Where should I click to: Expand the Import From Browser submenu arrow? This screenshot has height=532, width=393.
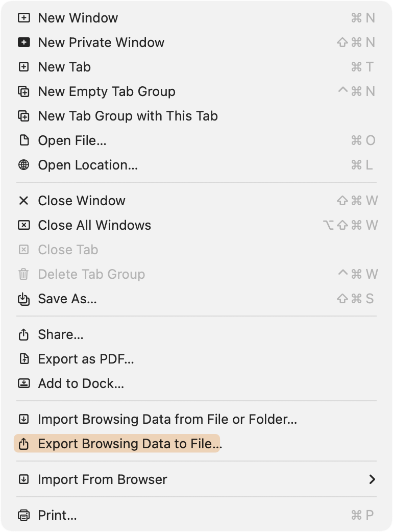coord(372,479)
